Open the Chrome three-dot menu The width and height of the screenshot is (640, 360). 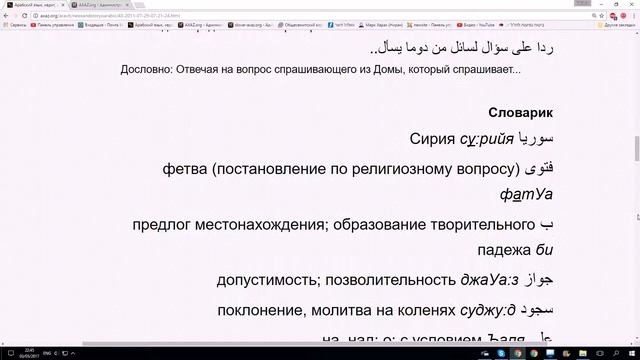click(x=634, y=16)
